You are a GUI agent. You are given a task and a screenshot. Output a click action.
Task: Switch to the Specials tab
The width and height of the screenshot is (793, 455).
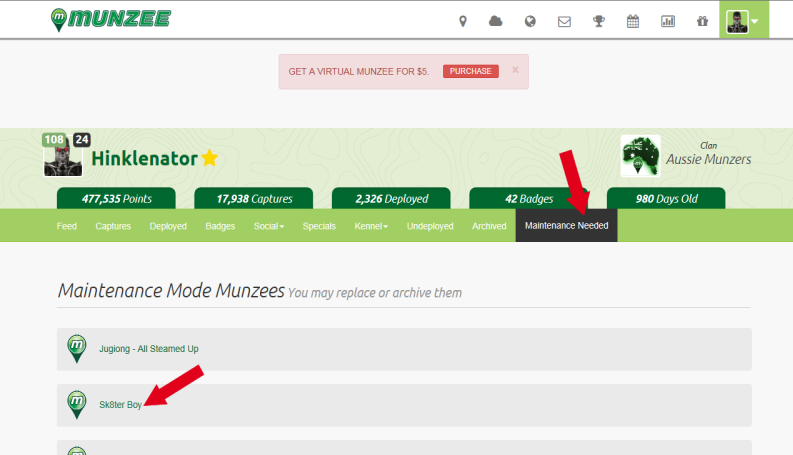(319, 226)
